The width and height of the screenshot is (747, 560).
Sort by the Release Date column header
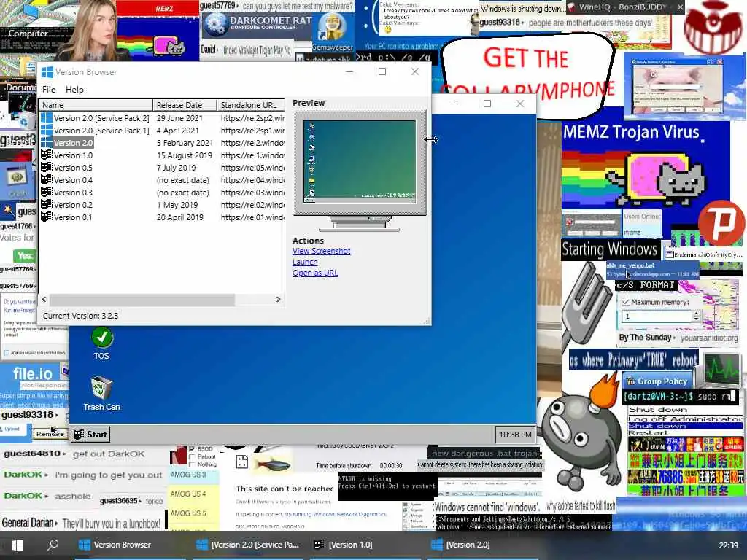185,105
